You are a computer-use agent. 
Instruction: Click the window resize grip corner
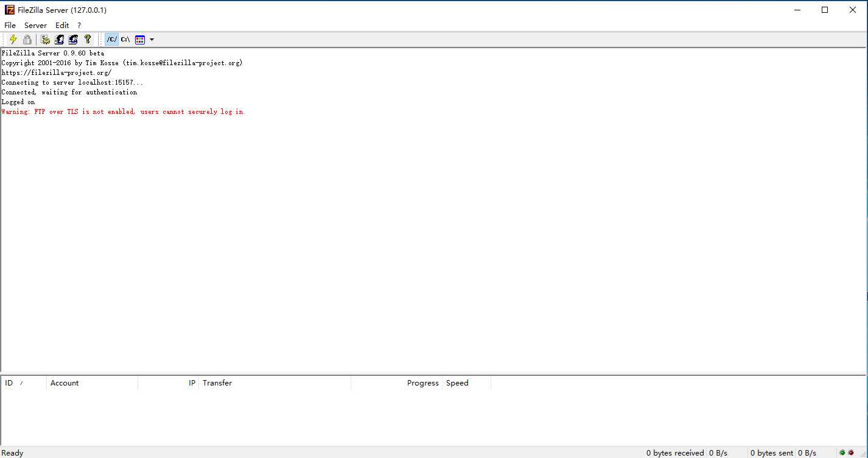(x=863, y=454)
